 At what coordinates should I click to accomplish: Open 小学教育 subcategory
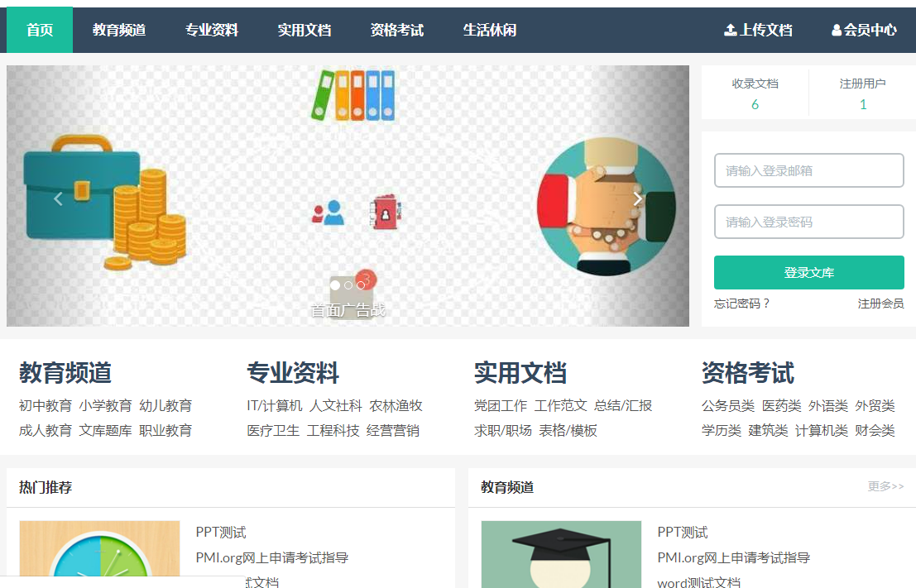pos(106,405)
